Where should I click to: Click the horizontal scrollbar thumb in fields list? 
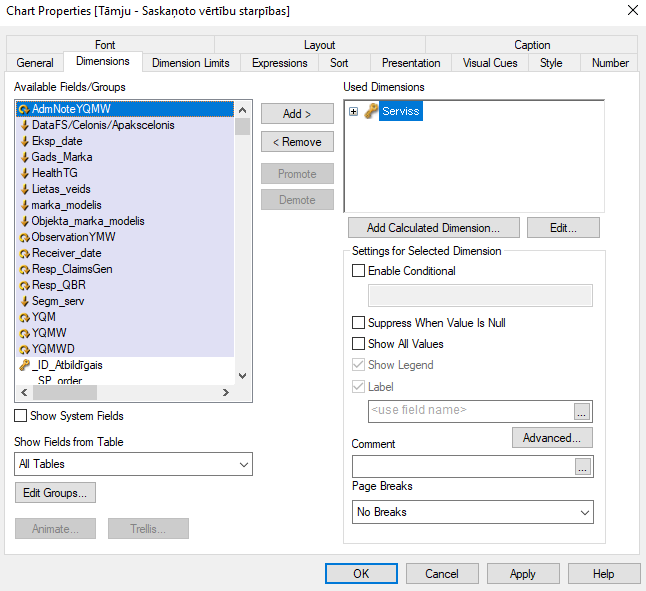pos(65,392)
